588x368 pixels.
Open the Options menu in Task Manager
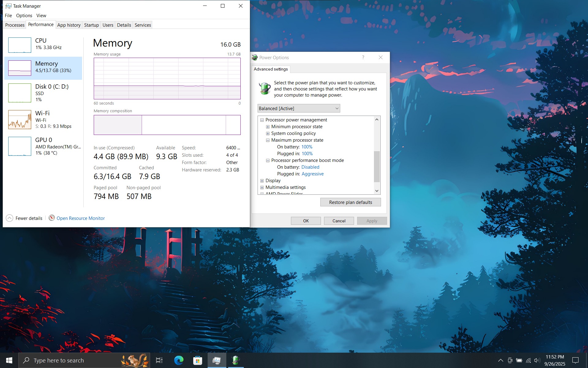(x=24, y=16)
